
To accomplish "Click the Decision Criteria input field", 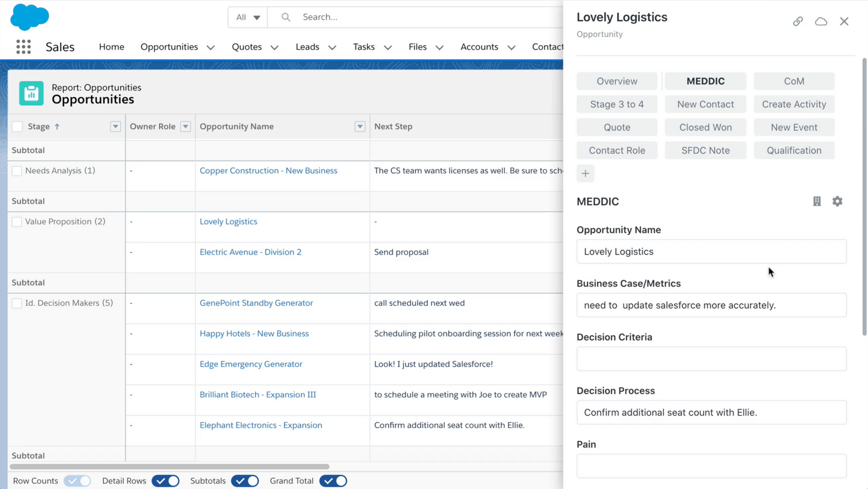I will [x=711, y=359].
